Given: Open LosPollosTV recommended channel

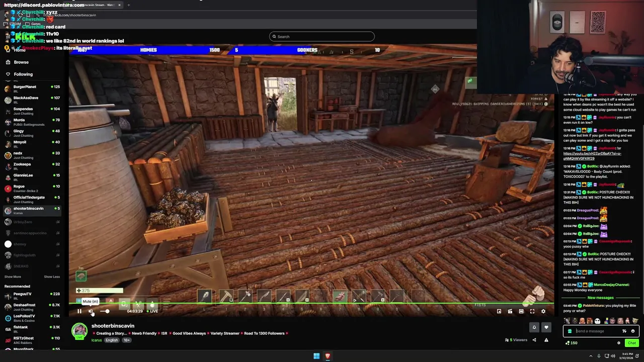Looking at the screenshot, I should pos(31,318).
